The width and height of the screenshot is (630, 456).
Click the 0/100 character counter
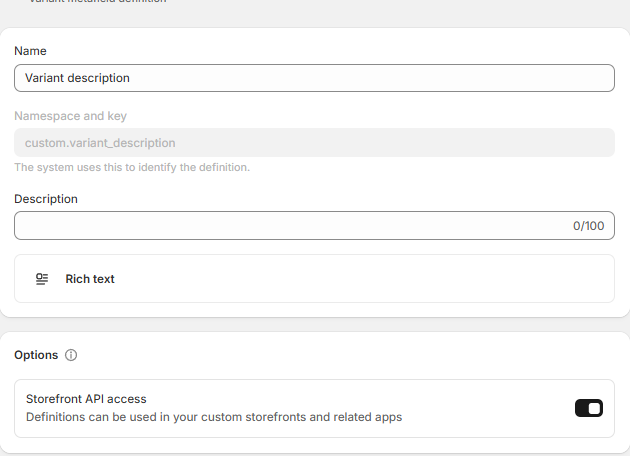(x=588, y=226)
